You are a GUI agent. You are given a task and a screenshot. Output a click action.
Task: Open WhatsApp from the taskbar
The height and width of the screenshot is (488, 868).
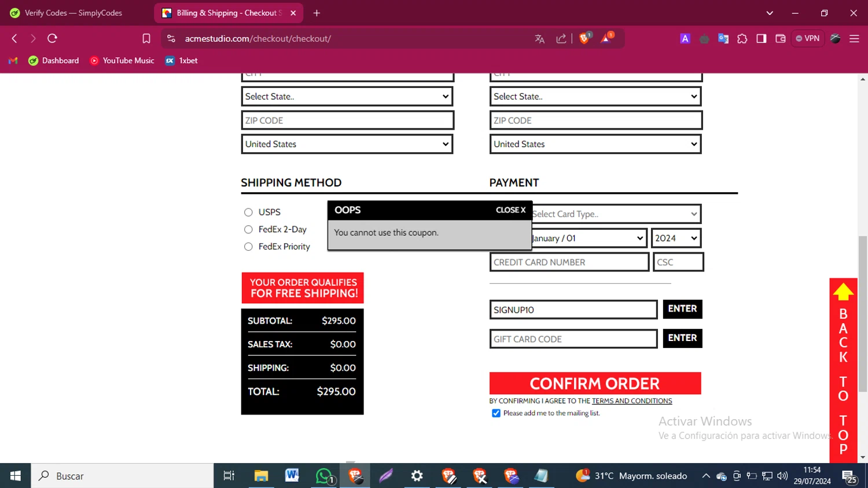[x=324, y=476]
